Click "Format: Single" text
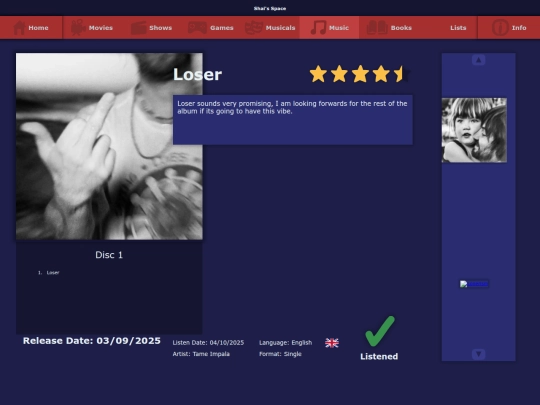This screenshot has height=405, width=540. [280, 354]
